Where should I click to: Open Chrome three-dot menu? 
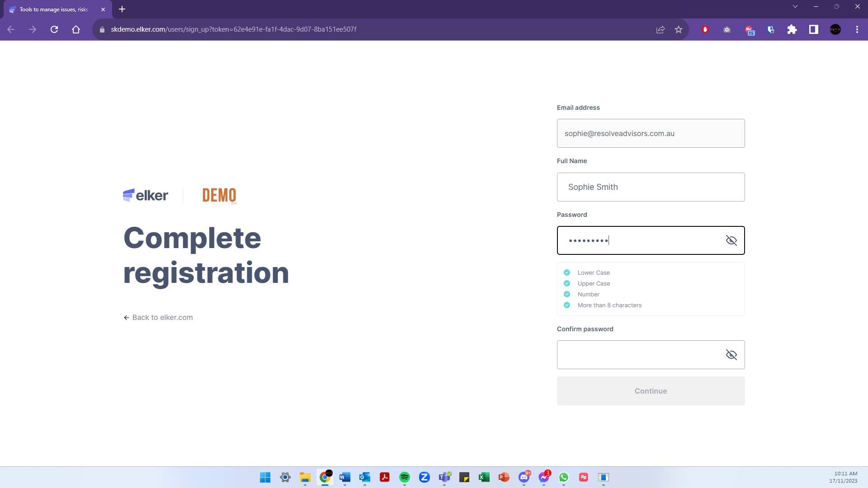click(x=857, y=29)
